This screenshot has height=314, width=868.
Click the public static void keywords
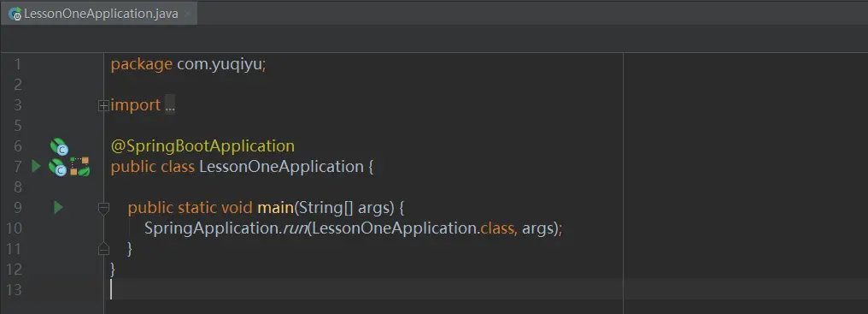[x=191, y=208]
